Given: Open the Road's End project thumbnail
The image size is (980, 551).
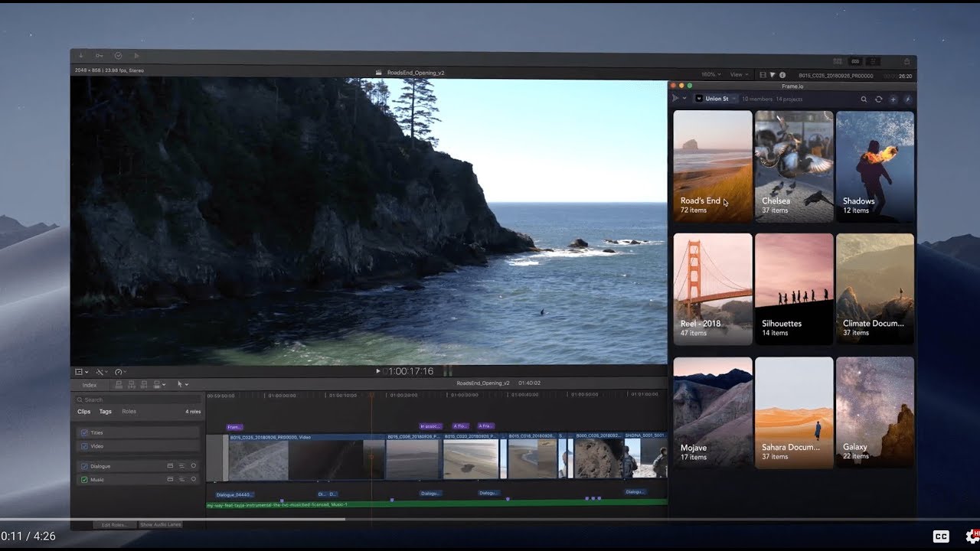Looking at the screenshot, I should click(x=713, y=166).
